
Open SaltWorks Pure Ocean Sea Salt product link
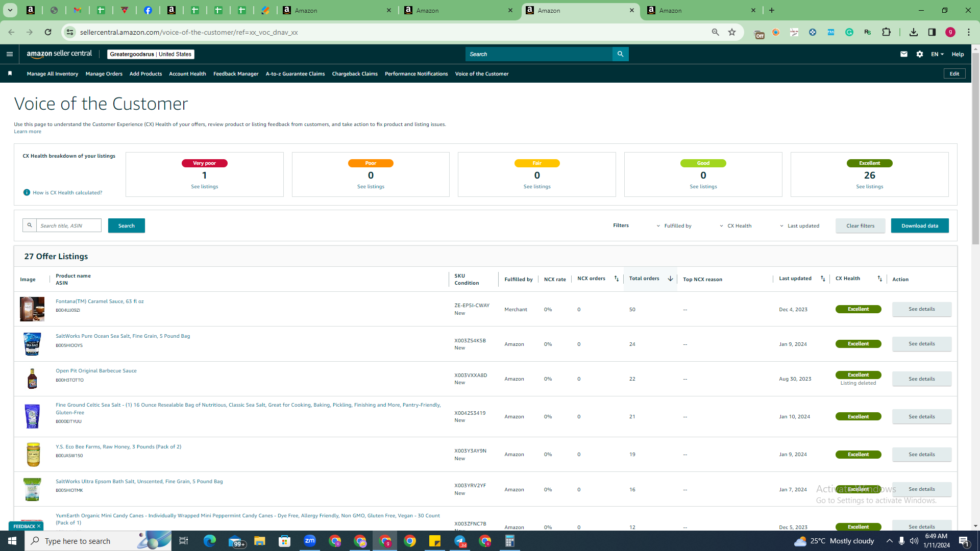pyautogui.click(x=122, y=336)
